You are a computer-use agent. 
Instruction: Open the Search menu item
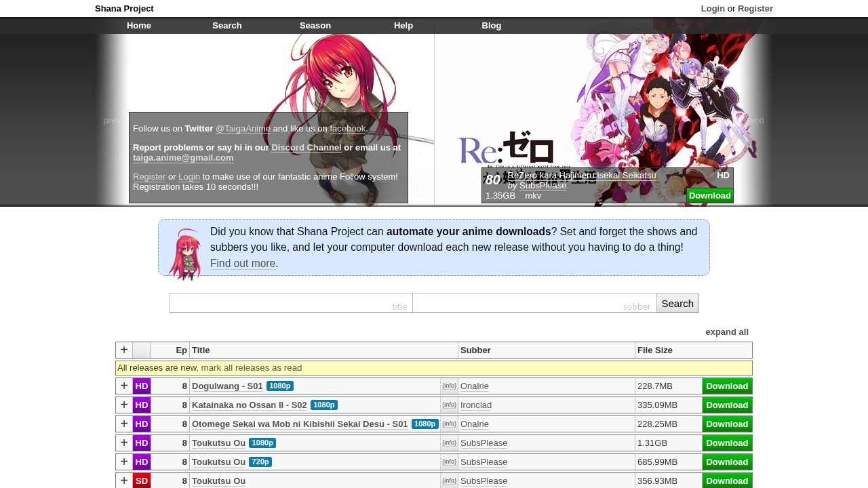tap(227, 26)
